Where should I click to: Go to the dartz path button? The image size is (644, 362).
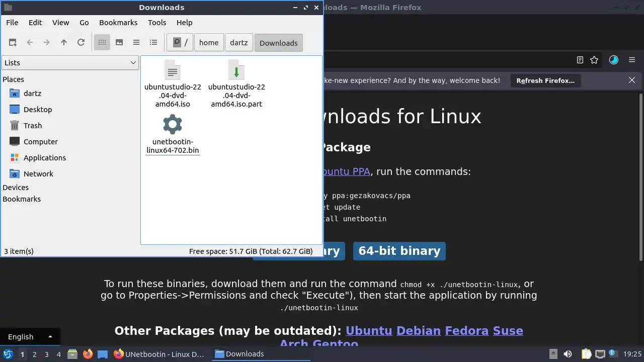(239, 43)
